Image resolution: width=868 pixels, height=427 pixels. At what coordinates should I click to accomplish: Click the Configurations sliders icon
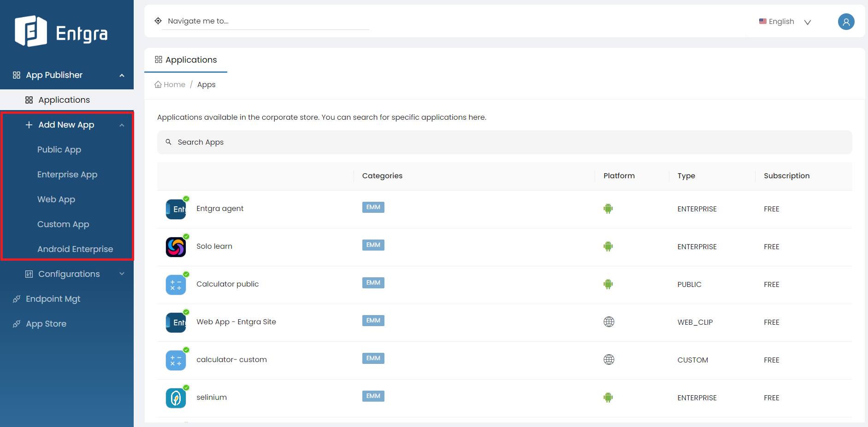click(x=29, y=274)
